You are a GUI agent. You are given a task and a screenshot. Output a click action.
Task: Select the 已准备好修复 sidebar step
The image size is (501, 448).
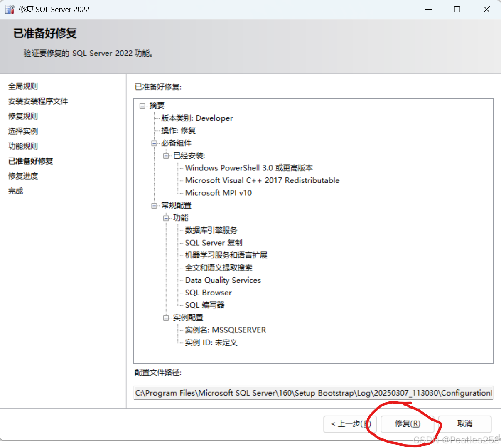click(31, 161)
